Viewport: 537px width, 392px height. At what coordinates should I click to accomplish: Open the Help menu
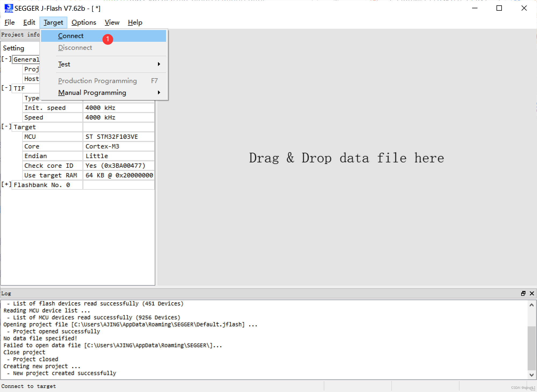tap(135, 23)
